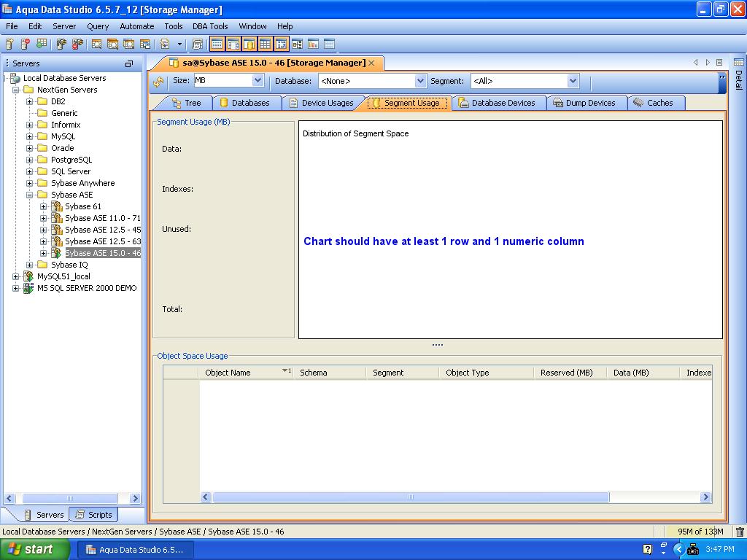Expand the Sybase IQ folder

29,265
